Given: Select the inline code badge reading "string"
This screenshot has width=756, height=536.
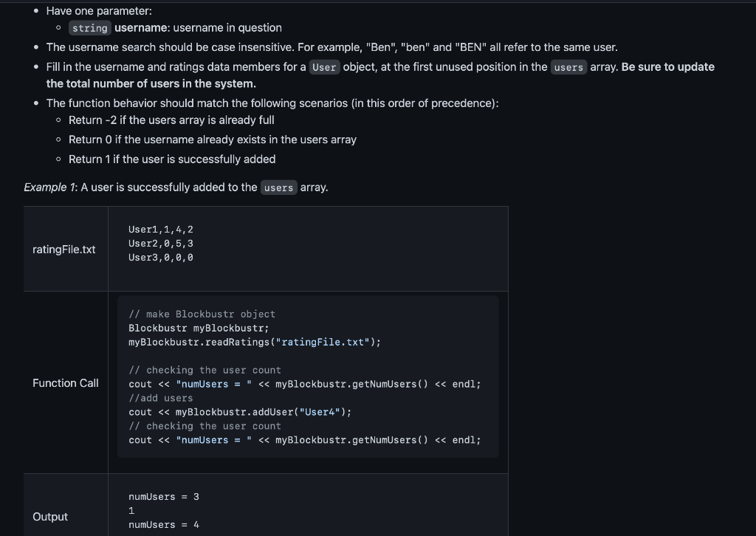Looking at the screenshot, I should point(89,28).
